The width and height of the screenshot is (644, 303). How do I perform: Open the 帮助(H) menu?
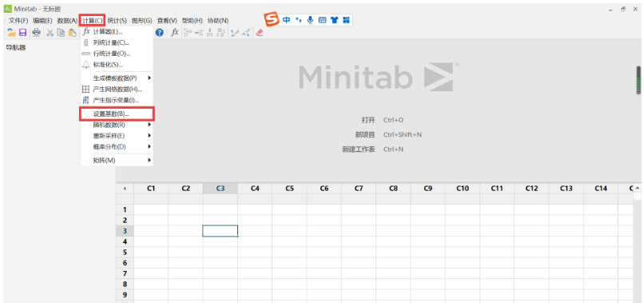coord(193,21)
